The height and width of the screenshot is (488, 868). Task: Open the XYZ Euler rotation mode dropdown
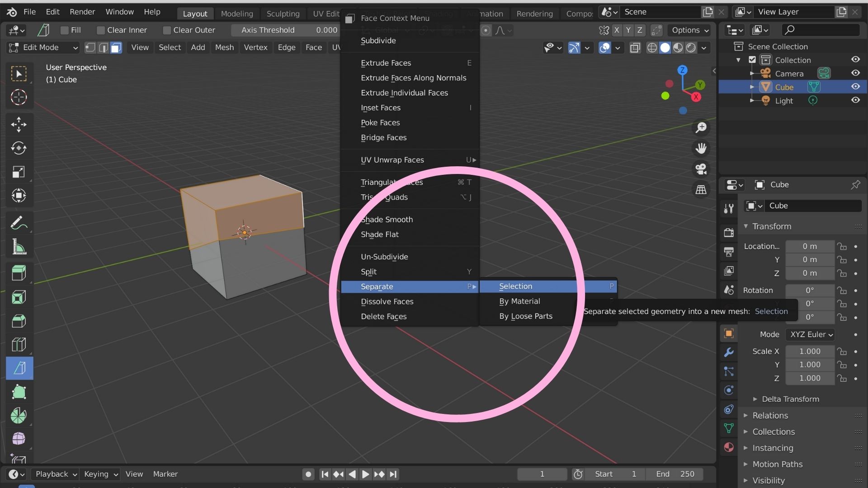coord(810,334)
